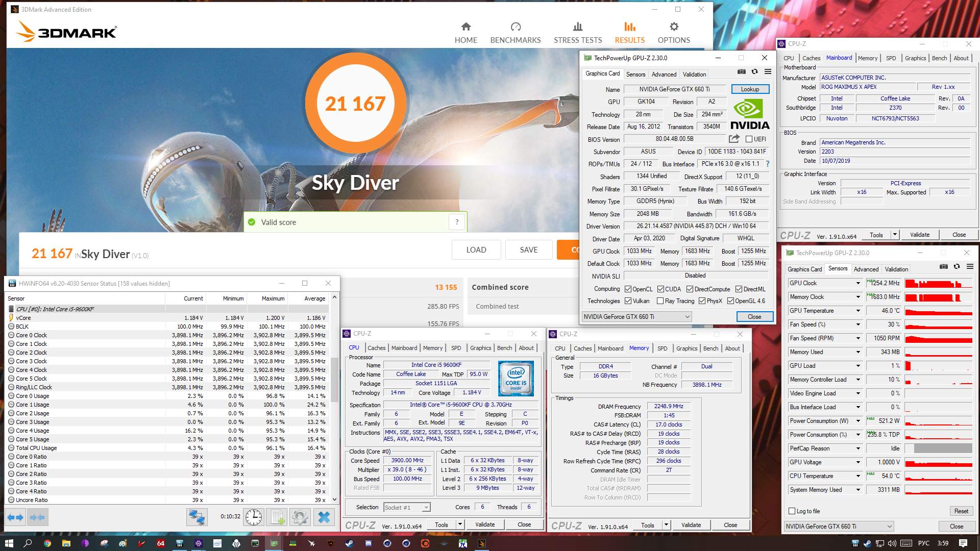Open GPU selector dropdown in GPU-Z Graphics Card window
980x551 pixels.
tap(636, 317)
